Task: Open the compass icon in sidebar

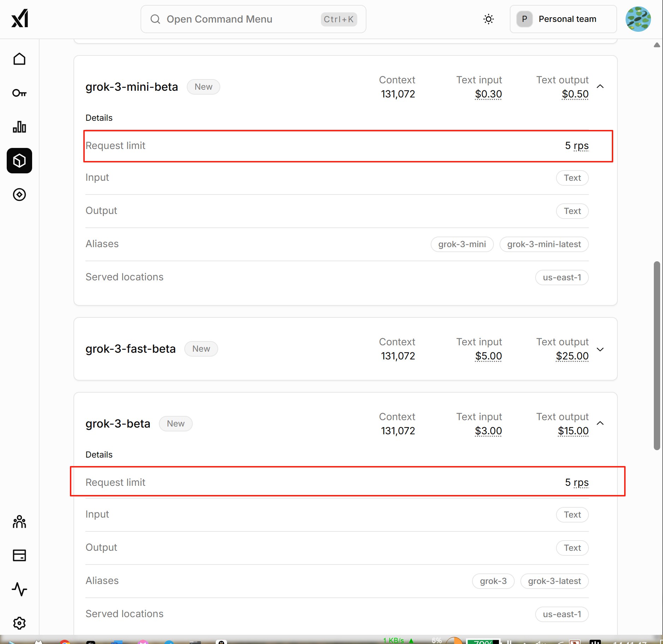Action: point(19,195)
